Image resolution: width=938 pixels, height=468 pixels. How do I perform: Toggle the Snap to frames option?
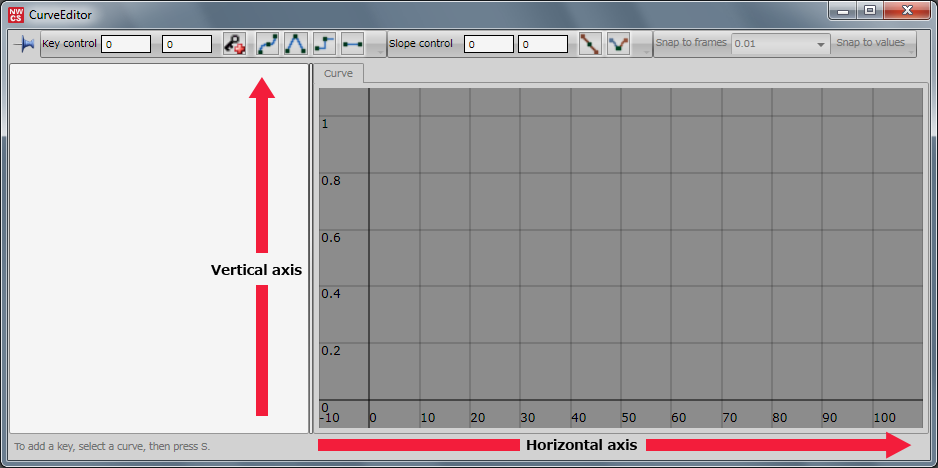point(691,43)
